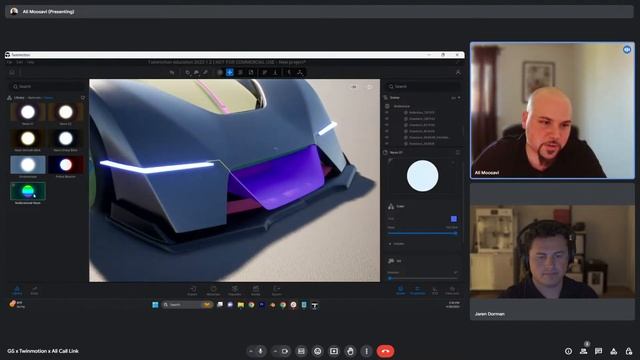Open the Ambience tab in bottom dock
The image size is (640, 360).
pyautogui.click(x=213, y=291)
